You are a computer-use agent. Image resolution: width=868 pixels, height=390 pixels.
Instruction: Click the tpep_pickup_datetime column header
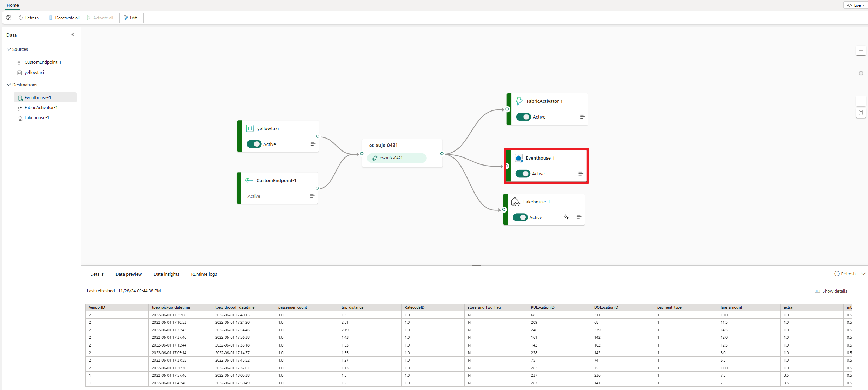(180, 307)
